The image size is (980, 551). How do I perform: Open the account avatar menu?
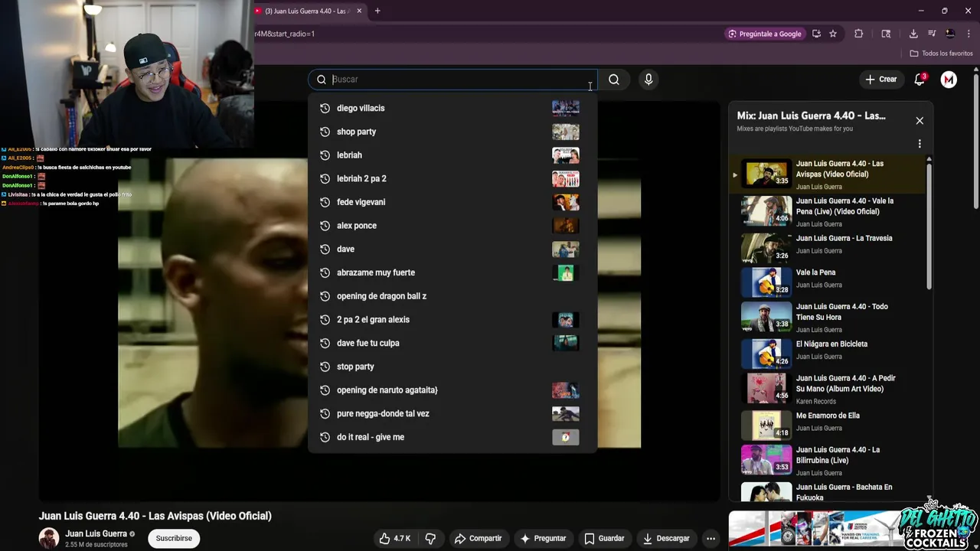pyautogui.click(x=949, y=80)
